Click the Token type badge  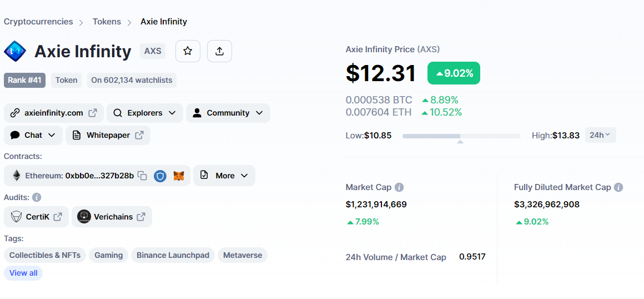67,80
